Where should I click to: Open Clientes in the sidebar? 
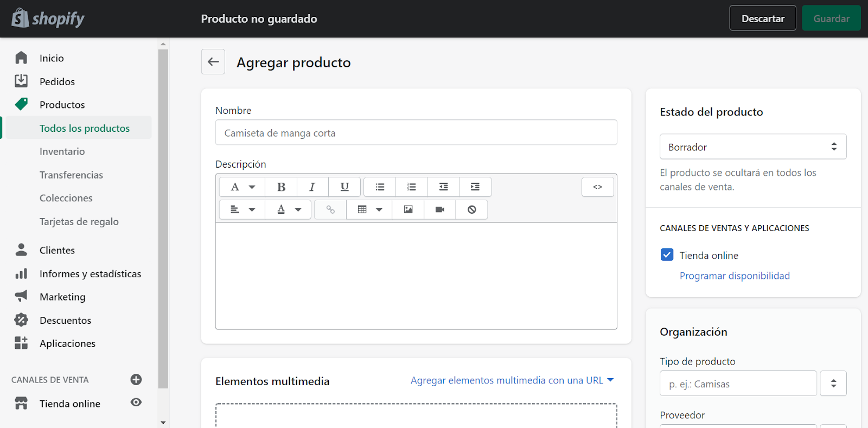(x=57, y=250)
